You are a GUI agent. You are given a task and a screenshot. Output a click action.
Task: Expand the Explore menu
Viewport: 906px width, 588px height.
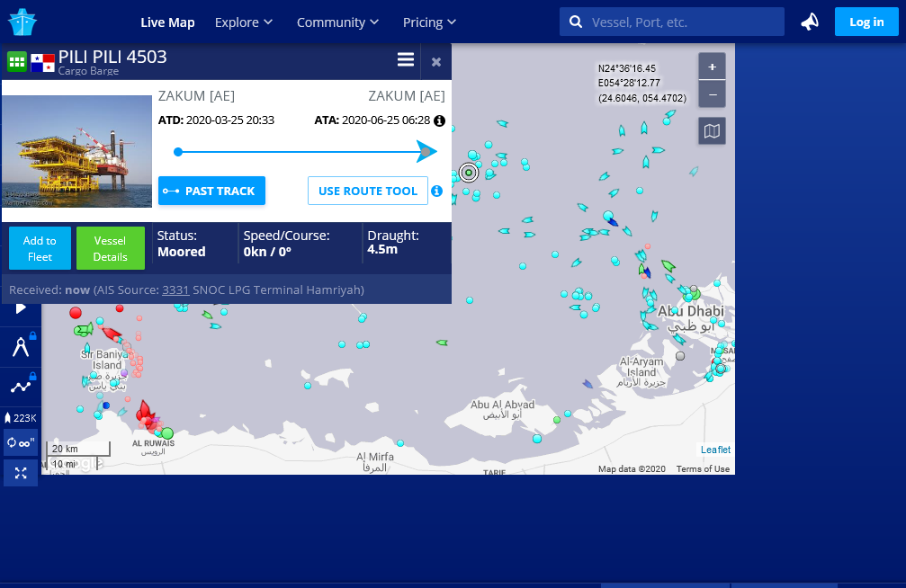click(x=243, y=22)
